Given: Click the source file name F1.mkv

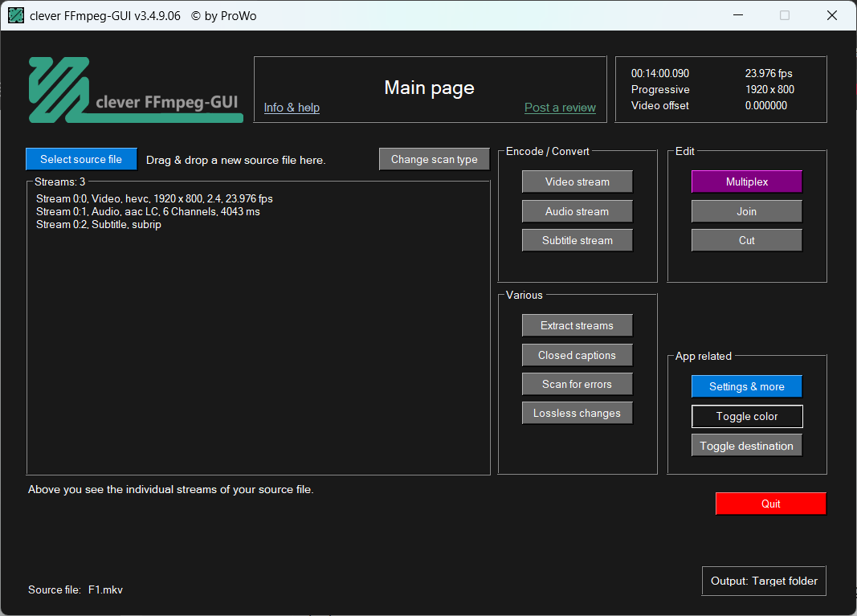Looking at the screenshot, I should [105, 589].
